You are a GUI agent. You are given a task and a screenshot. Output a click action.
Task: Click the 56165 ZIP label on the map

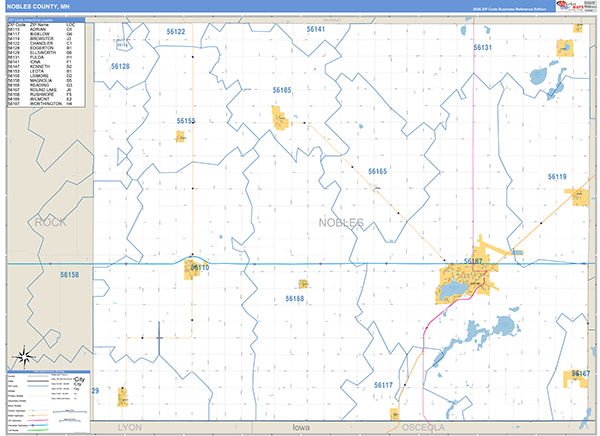(x=378, y=171)
